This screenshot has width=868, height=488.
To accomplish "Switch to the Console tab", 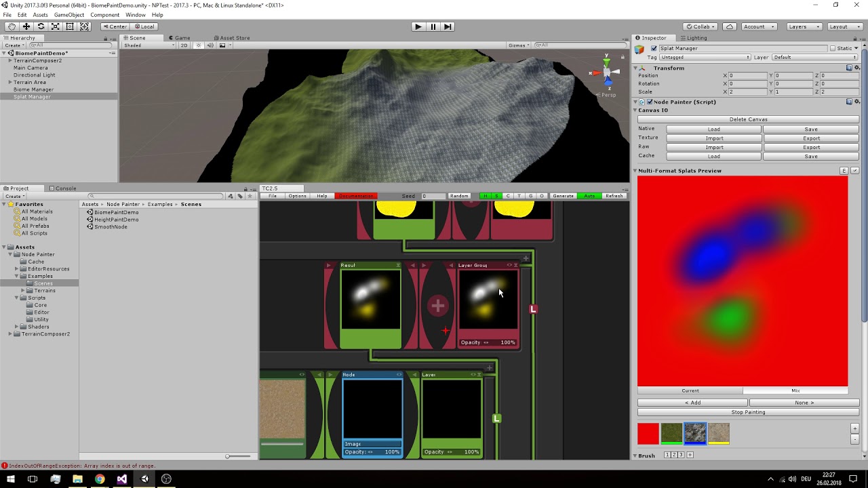I will (62, 188).
